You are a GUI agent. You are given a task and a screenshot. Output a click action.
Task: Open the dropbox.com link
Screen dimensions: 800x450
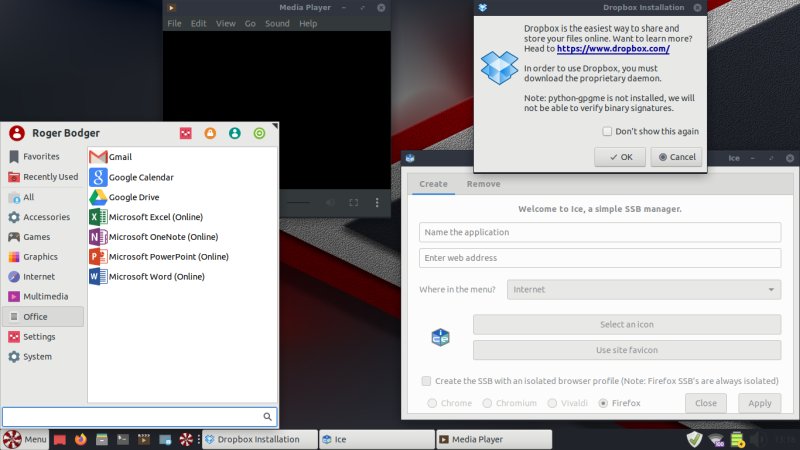pos(613,49)
